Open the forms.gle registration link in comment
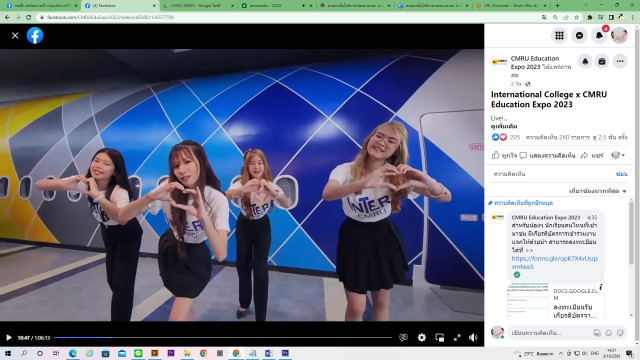The height and width of the screenshot is (360, 640). pyautogui.click(x=554, y=262)
